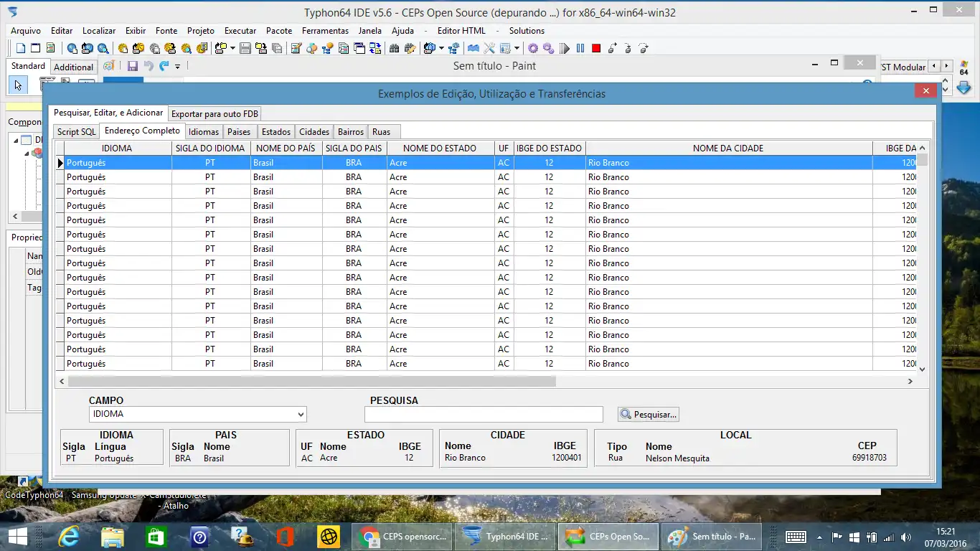Click the Additional palette tab

[x=74, y=67]
